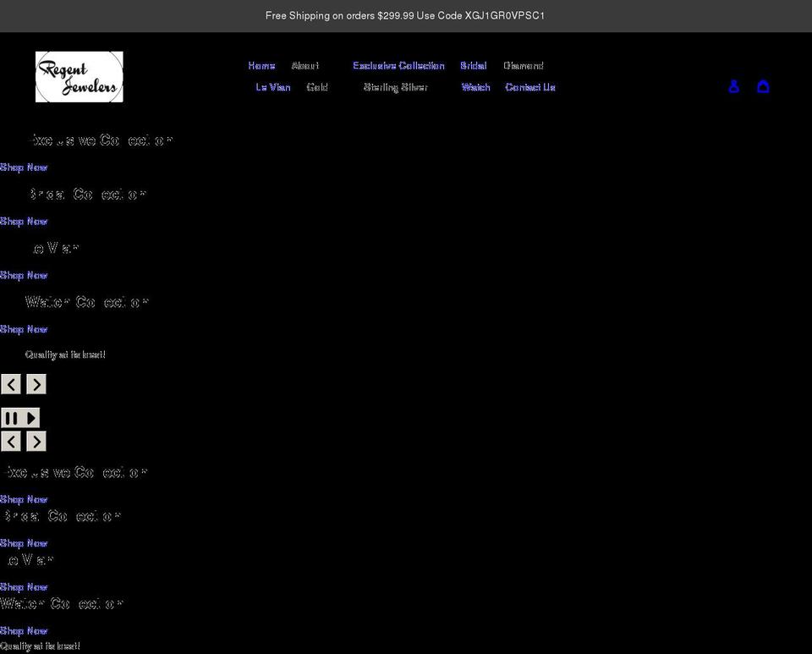Click the free shipping promo code banner
Viewport: 812px width, 654px height.
[x=405, y=15]
